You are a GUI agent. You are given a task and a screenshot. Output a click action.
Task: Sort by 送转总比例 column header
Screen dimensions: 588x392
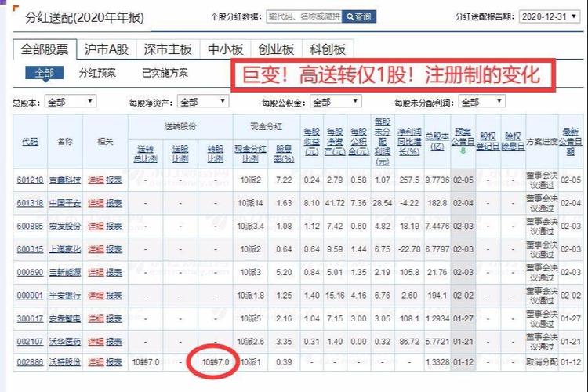pos(146,154)
